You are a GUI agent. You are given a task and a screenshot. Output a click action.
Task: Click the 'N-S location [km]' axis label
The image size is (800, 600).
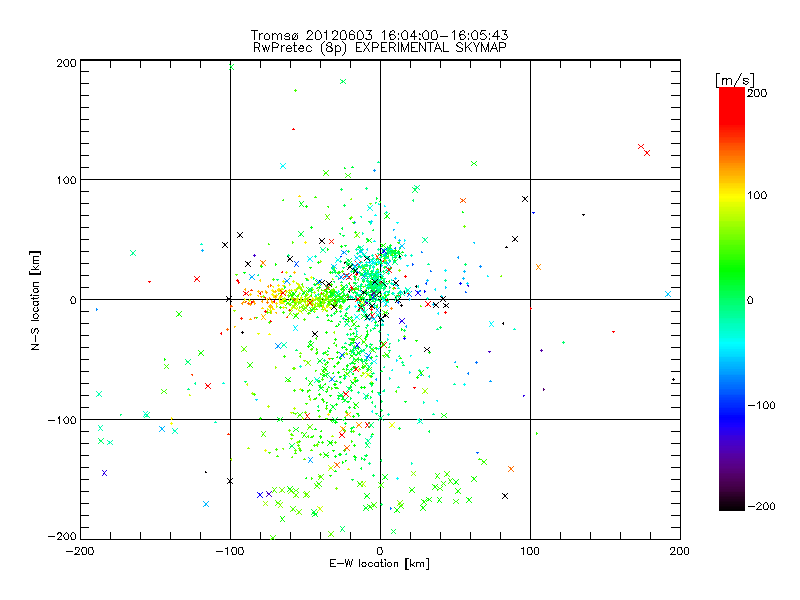[35, 301]
